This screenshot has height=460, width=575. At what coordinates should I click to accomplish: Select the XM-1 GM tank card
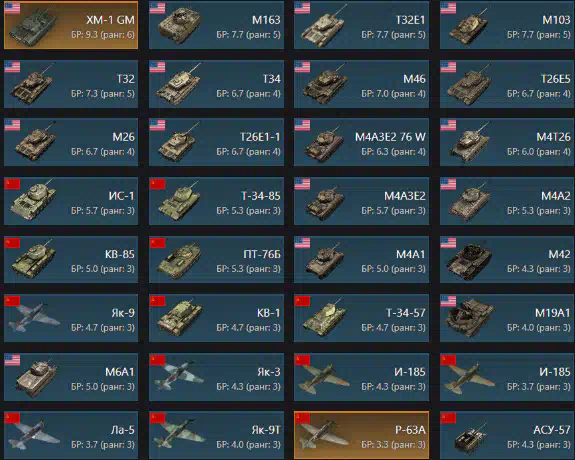tap(71, 25)
